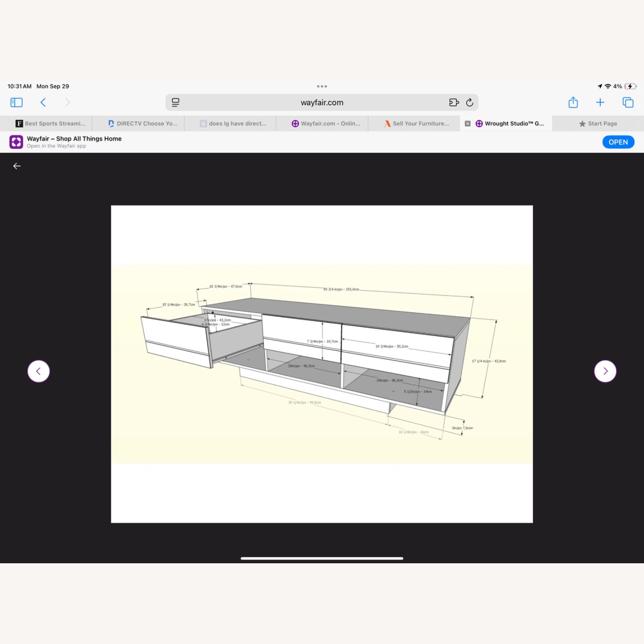Open the Share sheet
Viewport: 644px width, 644px height.
coord(573,103)
